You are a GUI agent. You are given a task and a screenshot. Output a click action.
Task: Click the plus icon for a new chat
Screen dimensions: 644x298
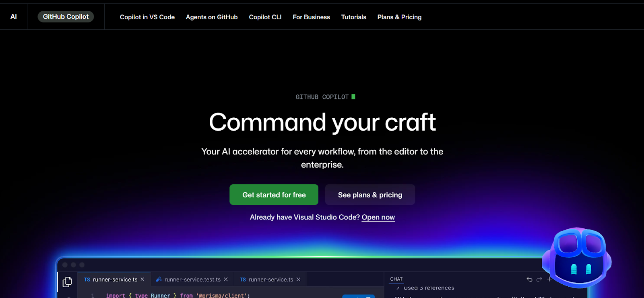pos(549,279)
